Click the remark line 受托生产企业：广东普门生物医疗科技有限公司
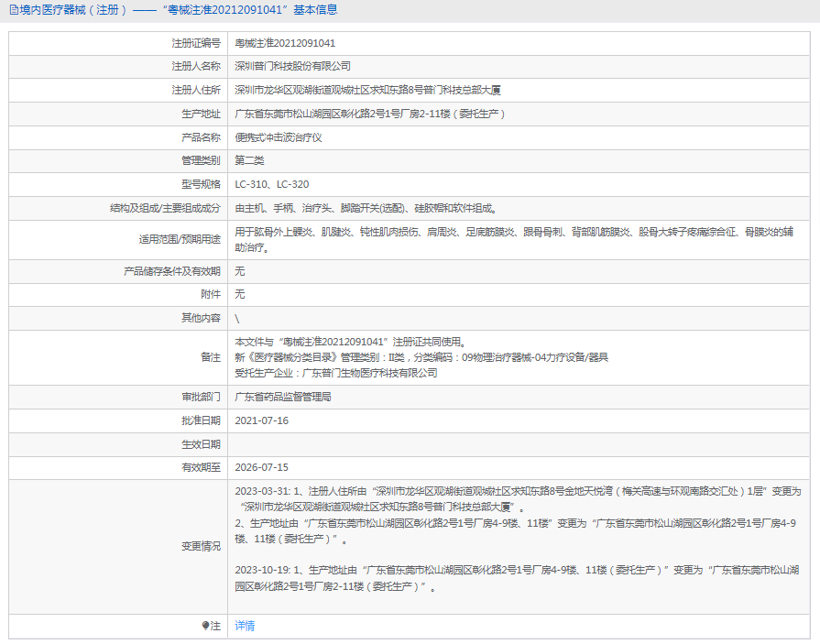 (x=336, y=373)
